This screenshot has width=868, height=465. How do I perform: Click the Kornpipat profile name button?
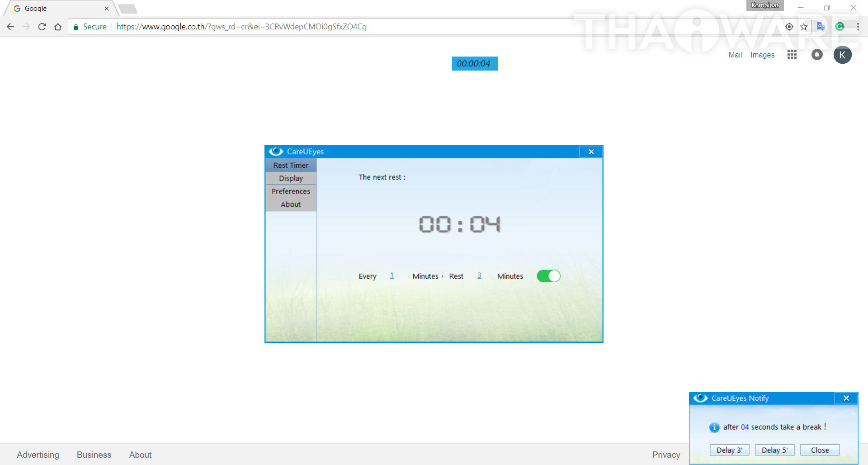765,5
